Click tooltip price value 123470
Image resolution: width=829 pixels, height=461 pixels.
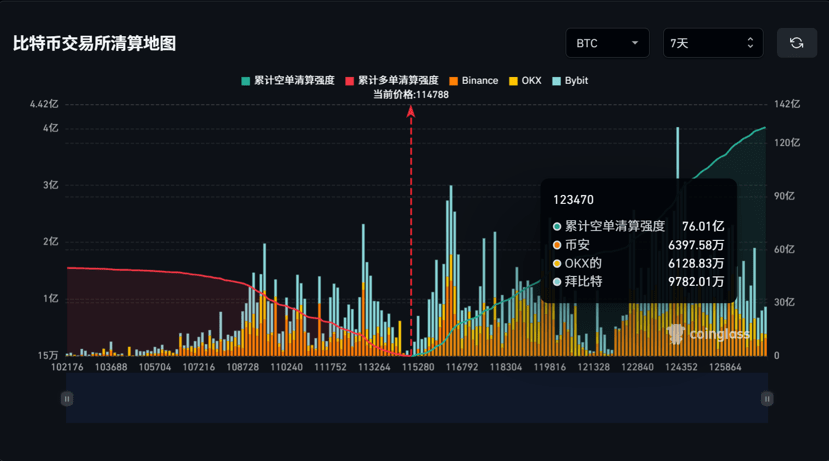574,200
